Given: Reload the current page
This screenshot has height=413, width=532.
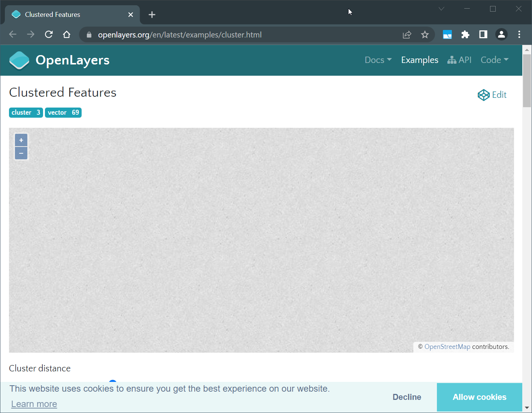Looking at the screenshot, I should click(49, 34).
